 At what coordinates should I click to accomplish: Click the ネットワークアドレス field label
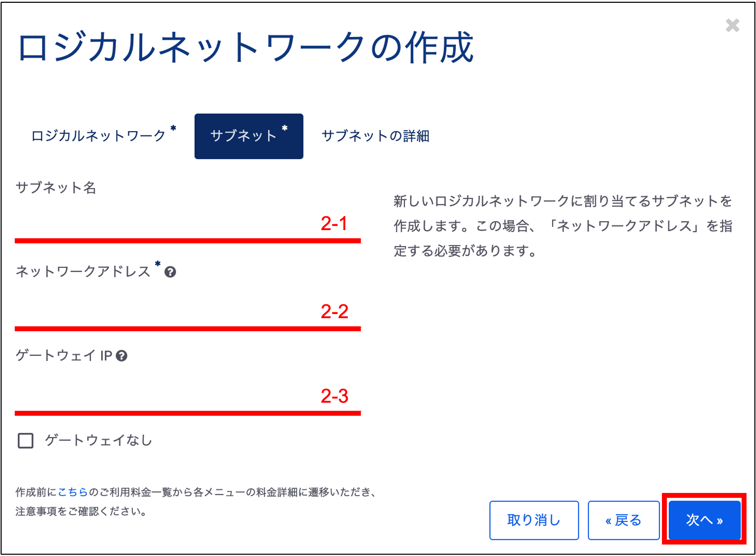pyautogui.click(x=83, y=272)
